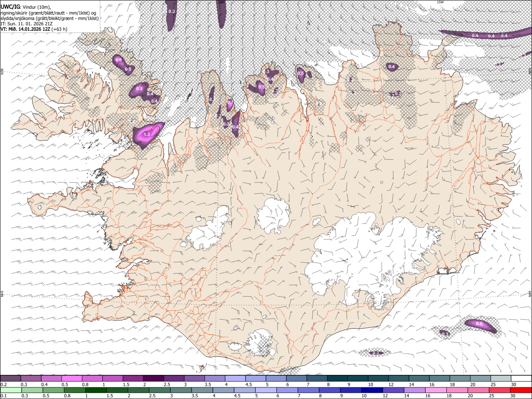Click the '0.1' value in the lower legend
Image resolution: width=532 pixels, height=399 pixels.
[x=3, y=396]
